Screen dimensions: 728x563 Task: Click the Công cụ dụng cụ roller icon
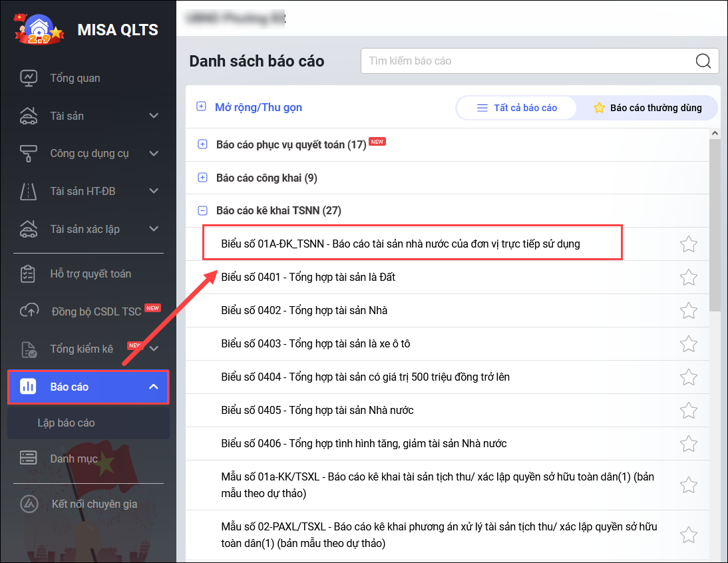point(29,154)
